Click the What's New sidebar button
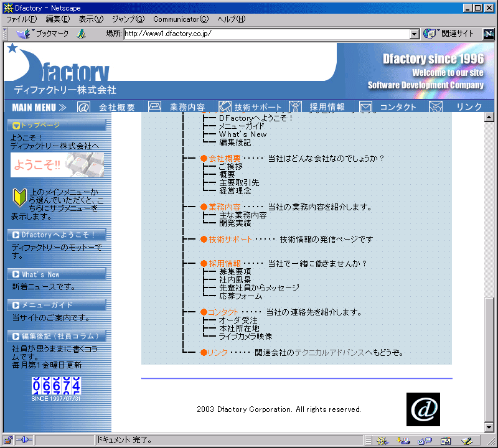 point(57,274)
